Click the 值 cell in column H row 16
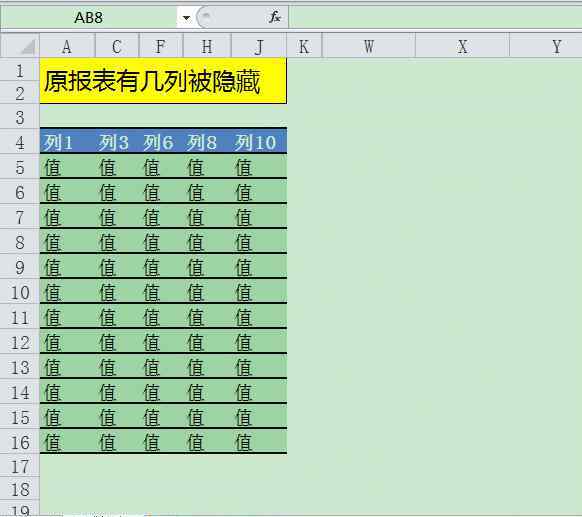The image size is (582, 517). click(x=207, y=442)
